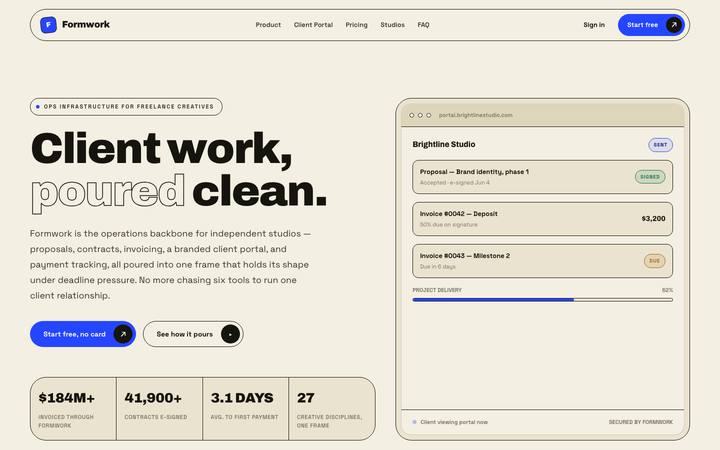Click the Sign in link
The image size is (720, 450).
(x=594, y=25)
